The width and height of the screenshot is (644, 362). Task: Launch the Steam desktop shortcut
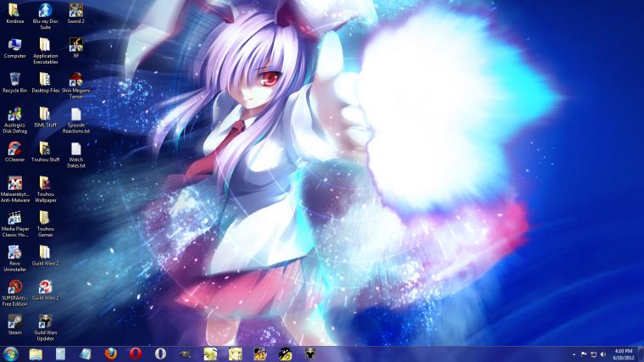pos(14,325)
